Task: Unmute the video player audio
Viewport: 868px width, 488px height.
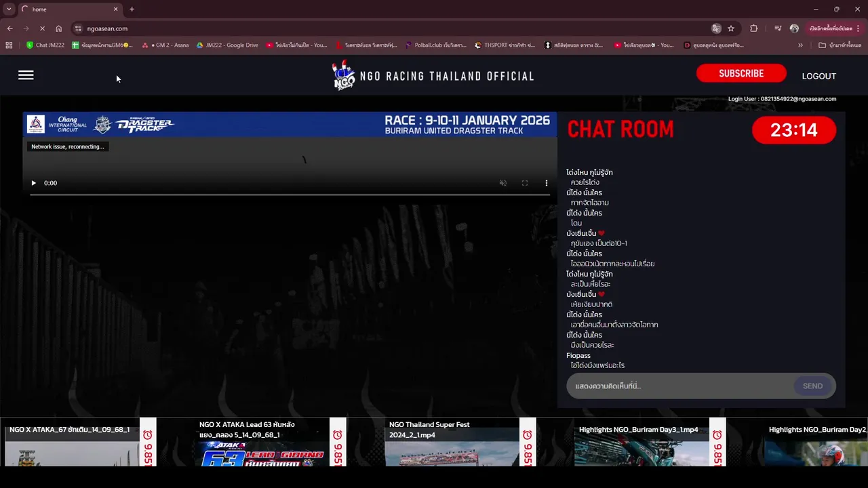Action: pyautogui.click(x=502, y=183)
